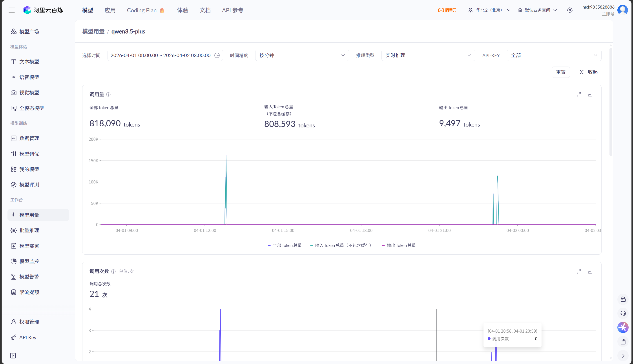Open 模型调优 in the sidebar

[x=38, y=154]
